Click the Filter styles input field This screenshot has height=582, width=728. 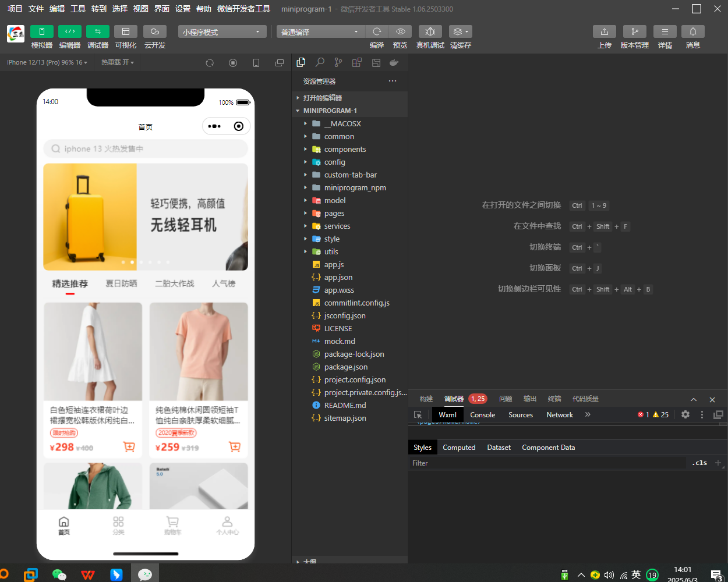(547, 463)
